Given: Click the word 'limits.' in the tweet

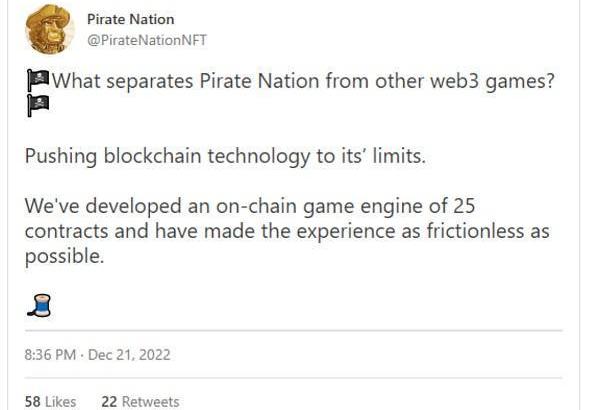Looking at the screenshot, I should [398, 157].
